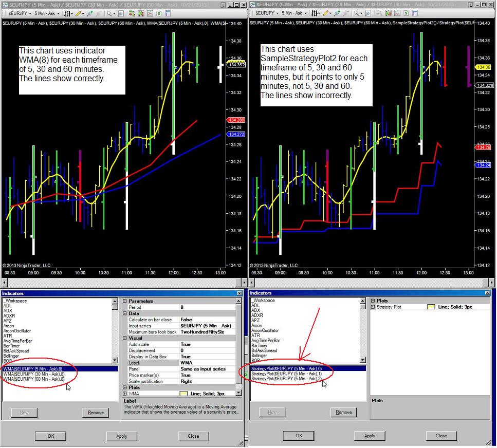The image size is (497, 448).
Task: Open Indicators icon in WMA chart toolbar
Action: [x=150, y=14]
